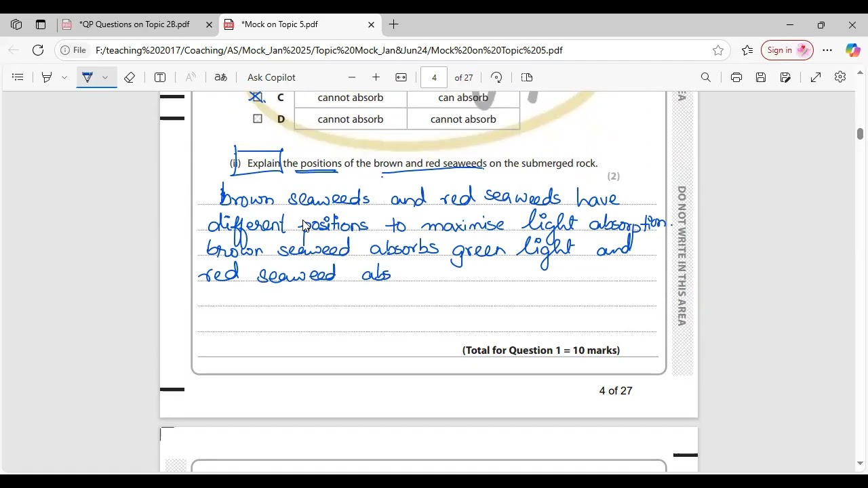Click the Read aloud icon
Viewport: 868px width, 488px height.
coord(191,77)
